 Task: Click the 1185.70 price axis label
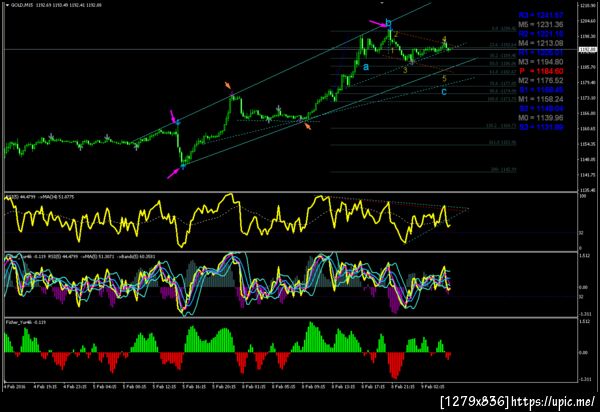point(587,67)
